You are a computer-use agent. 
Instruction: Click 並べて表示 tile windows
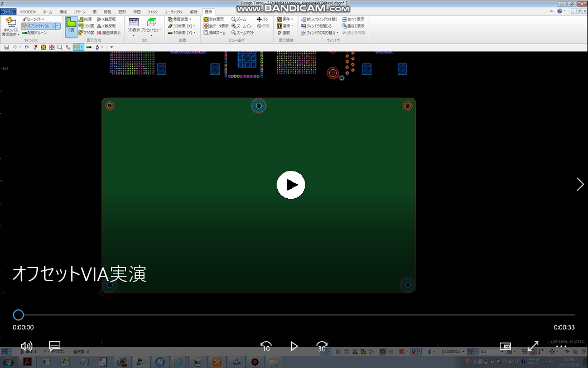(x=353, y=19)
